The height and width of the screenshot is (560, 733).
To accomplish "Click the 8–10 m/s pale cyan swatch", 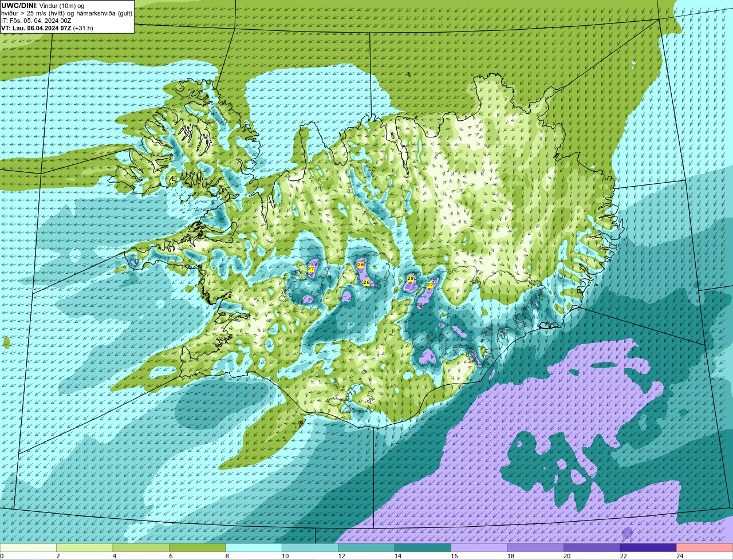I will pyautogui.click(x=254, y=547).
